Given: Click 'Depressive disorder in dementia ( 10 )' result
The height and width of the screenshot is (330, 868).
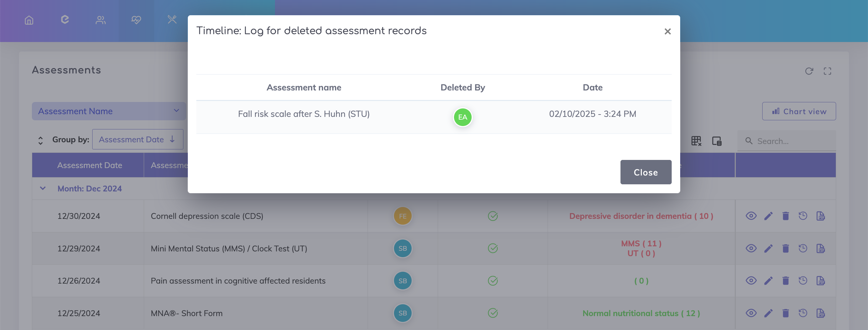Looking at the screenshot, I should point(641,216).
